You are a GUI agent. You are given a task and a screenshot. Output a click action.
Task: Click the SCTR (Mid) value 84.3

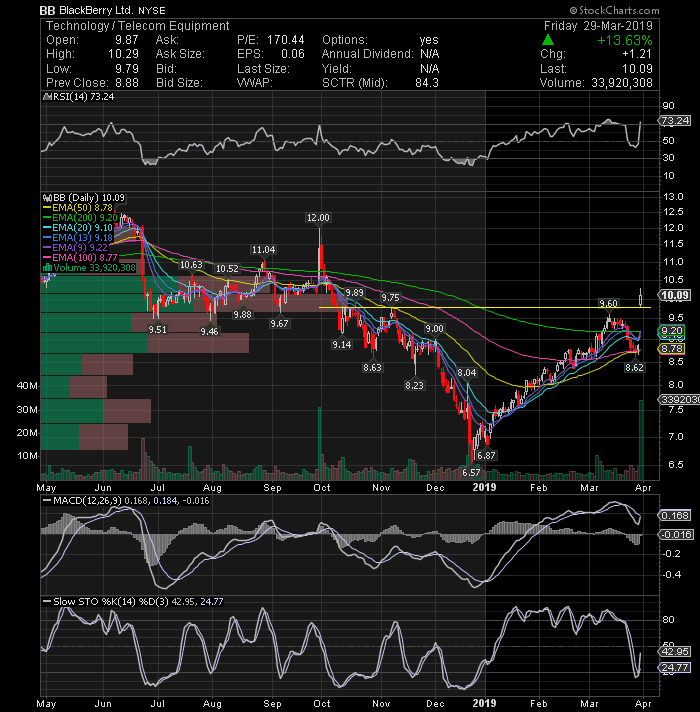pyautogui.click(x=427, y=83)
